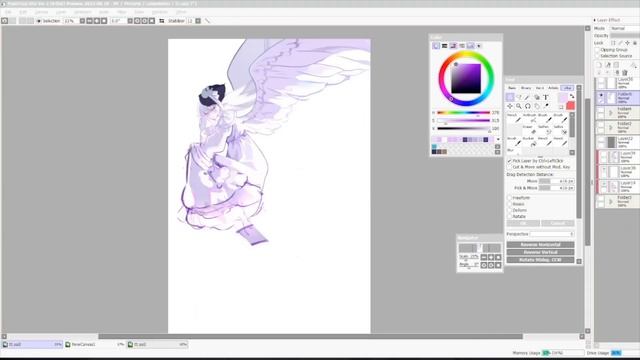Click the Rotate 90deg CCW button
Image resolution: width=640 pixels, height=360 pixels.
click(540, 260)
